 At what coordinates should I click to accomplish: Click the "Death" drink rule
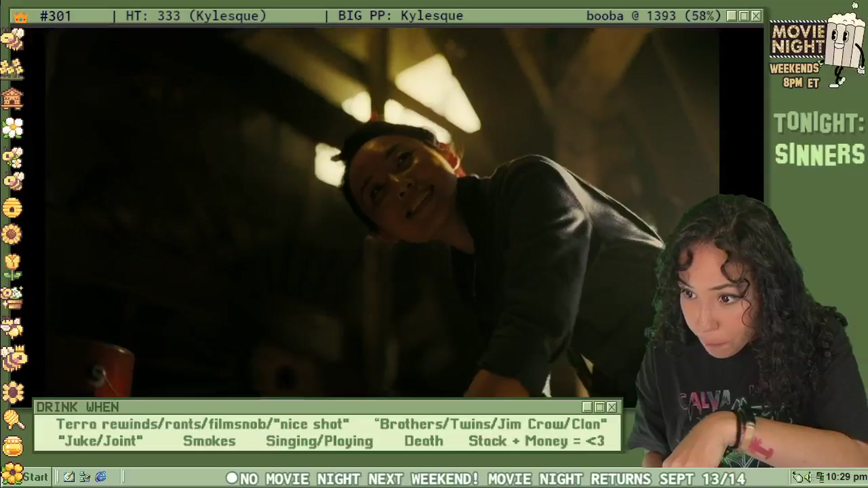tap(424, 441)
